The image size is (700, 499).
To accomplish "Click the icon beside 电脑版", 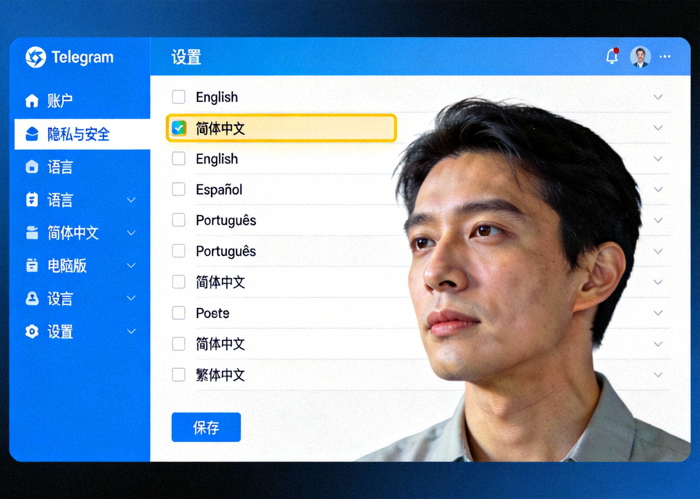I will coord(32,266).
